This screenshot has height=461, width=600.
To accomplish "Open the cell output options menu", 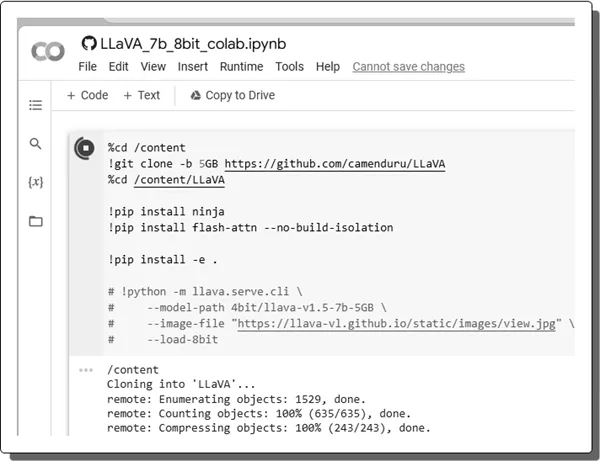I will point(85,370).
